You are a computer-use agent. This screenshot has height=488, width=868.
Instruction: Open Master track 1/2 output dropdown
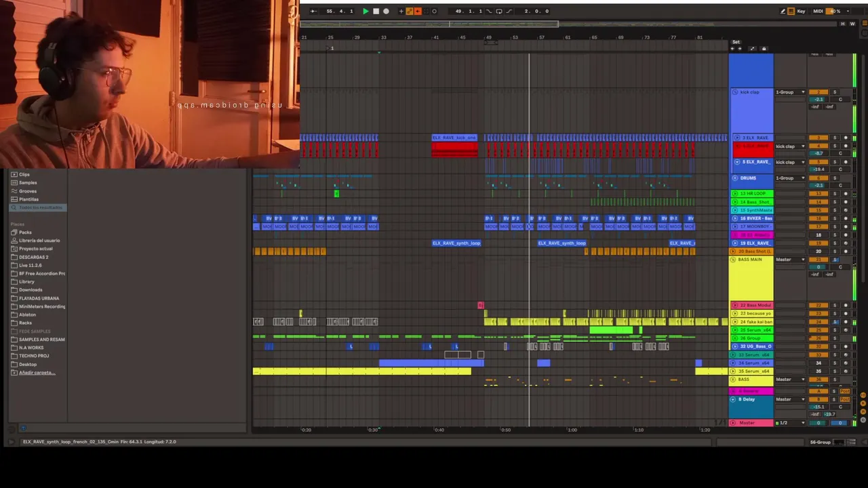[790, 423]
